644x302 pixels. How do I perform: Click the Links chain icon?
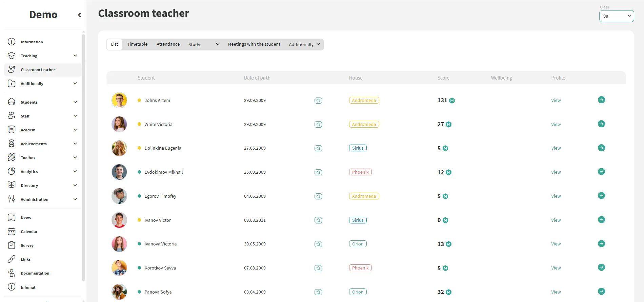tap(12, 259)
